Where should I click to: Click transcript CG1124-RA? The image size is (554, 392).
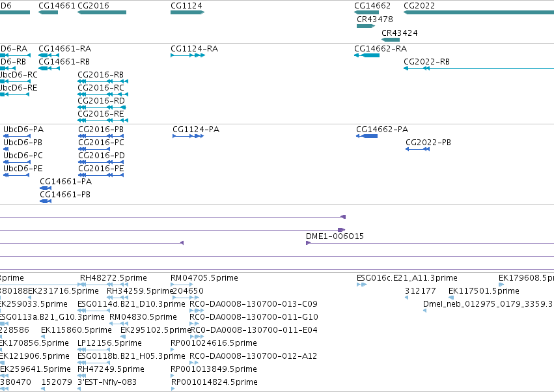click(195, 48)
